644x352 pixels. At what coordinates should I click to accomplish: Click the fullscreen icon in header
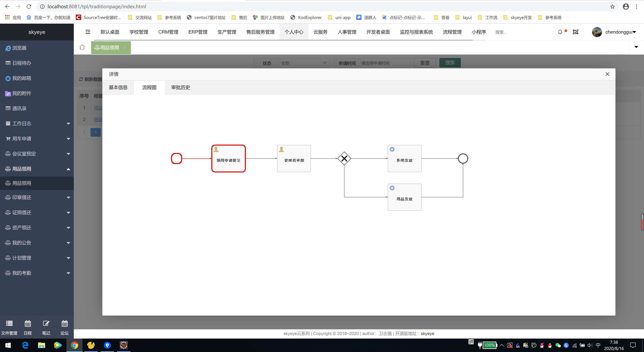point(576,32)
